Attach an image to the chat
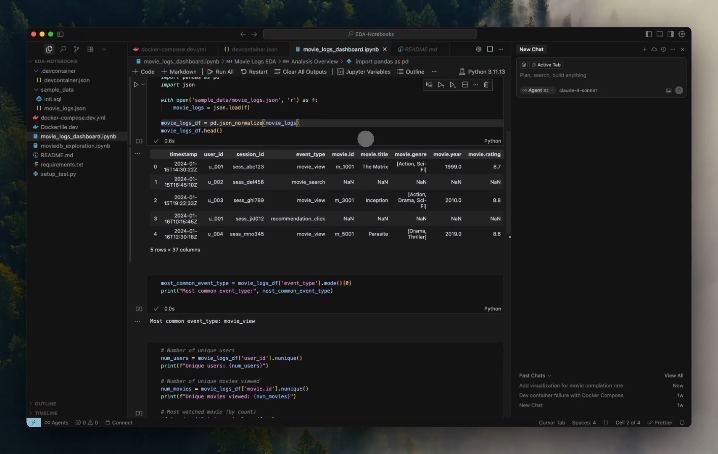Screen dimensions: 718x454 (668, 90)
